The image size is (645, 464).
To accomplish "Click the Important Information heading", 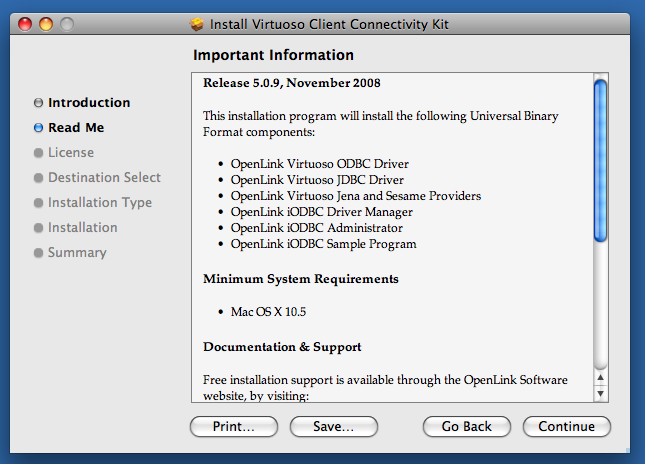I will (274, 55).
